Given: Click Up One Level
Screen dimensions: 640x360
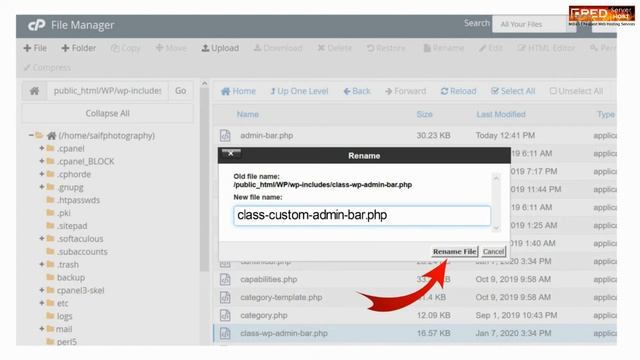Looking at the screenshot, I should 299,91.
